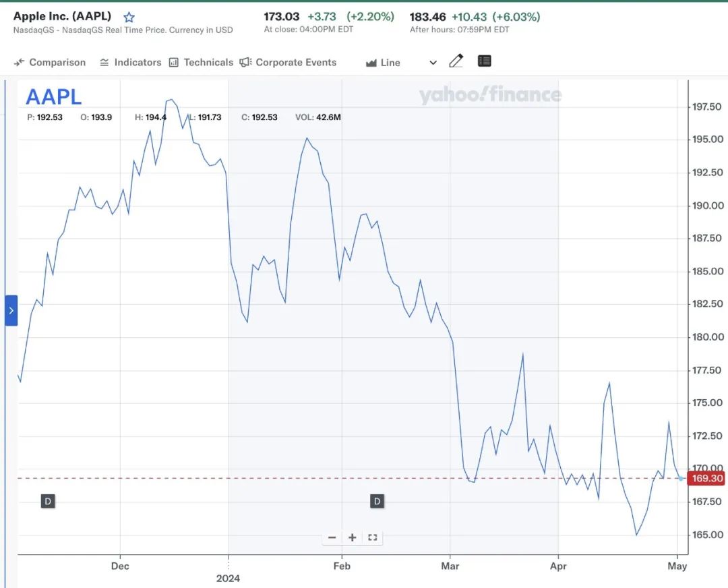The image size is (728, 588).
Task: Click the 190.00 price axis label
Action: 707,205
